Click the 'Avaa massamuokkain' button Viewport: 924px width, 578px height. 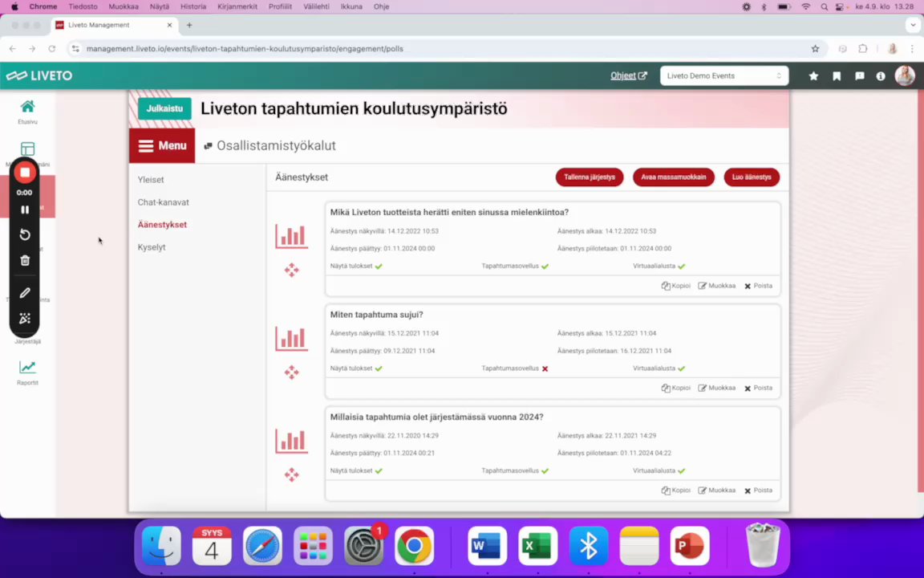tap(674, 177)
